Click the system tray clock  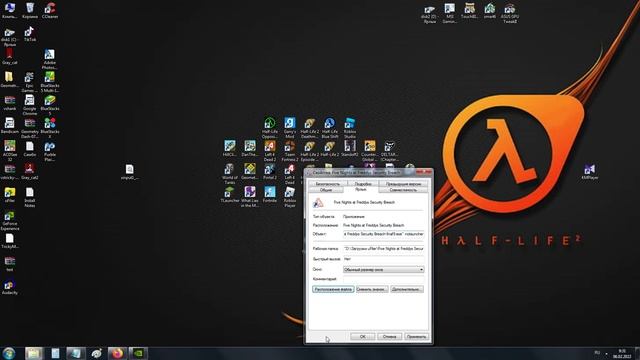[622, 353]
